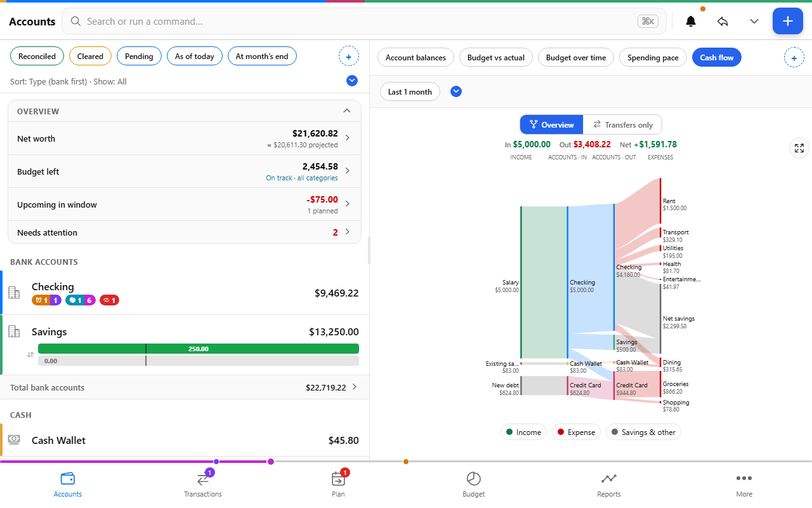The image size is (812, 508).
Task: Select the Overview chart mode
Action: [551, 125]
